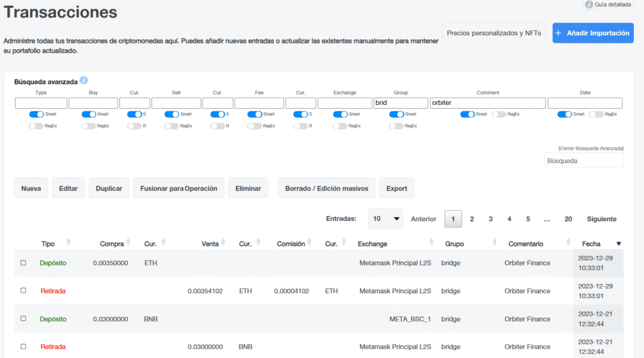644x358 pixels.
Task: Toggle Fecha descending sort arrow
Action: [x=619, y=243]
